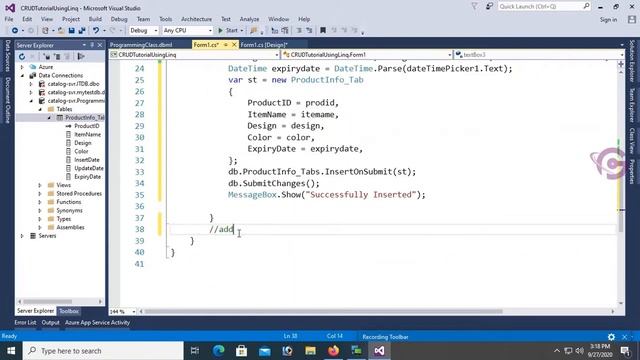Viewport: 640px width, 360px height.
Task: Save the current file with Save icon
Action: pos(71,31)
